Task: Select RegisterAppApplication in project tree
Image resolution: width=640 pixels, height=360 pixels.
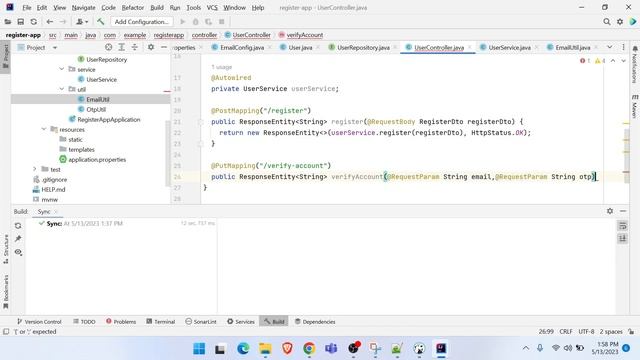Action: click(x=109, y=120)
